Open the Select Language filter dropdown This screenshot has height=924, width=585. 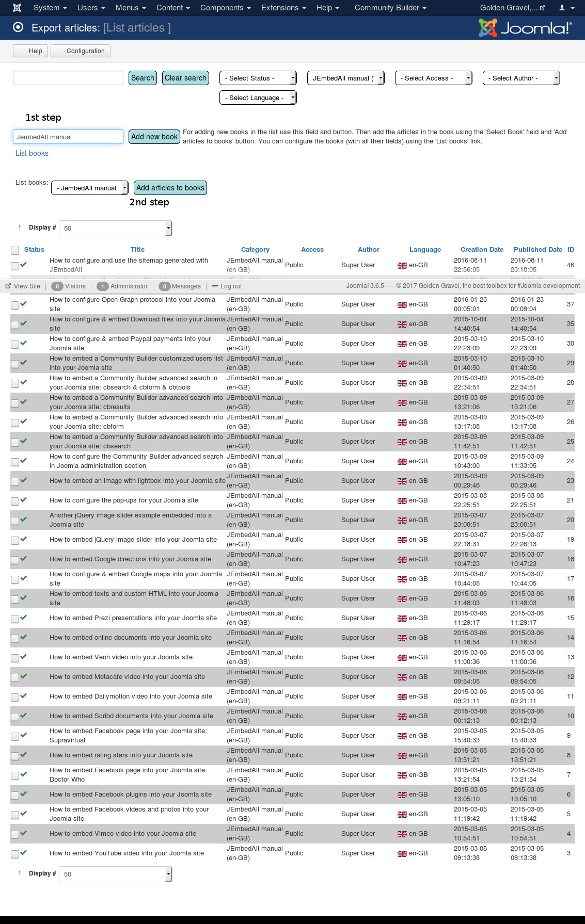point(258,98)
